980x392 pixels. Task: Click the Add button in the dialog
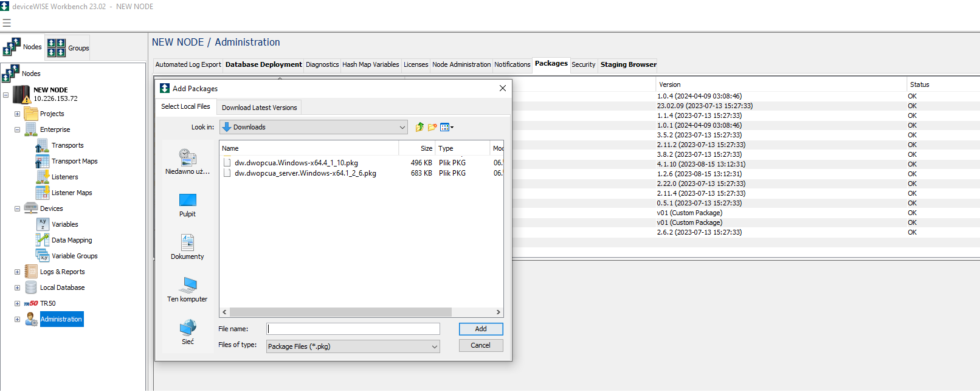[481, 329]
